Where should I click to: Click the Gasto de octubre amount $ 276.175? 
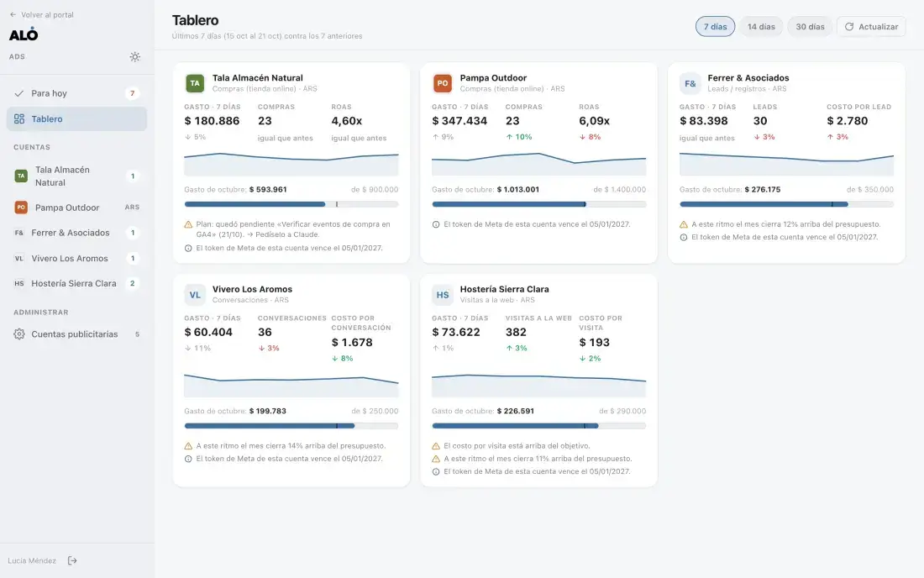(762, 190)
